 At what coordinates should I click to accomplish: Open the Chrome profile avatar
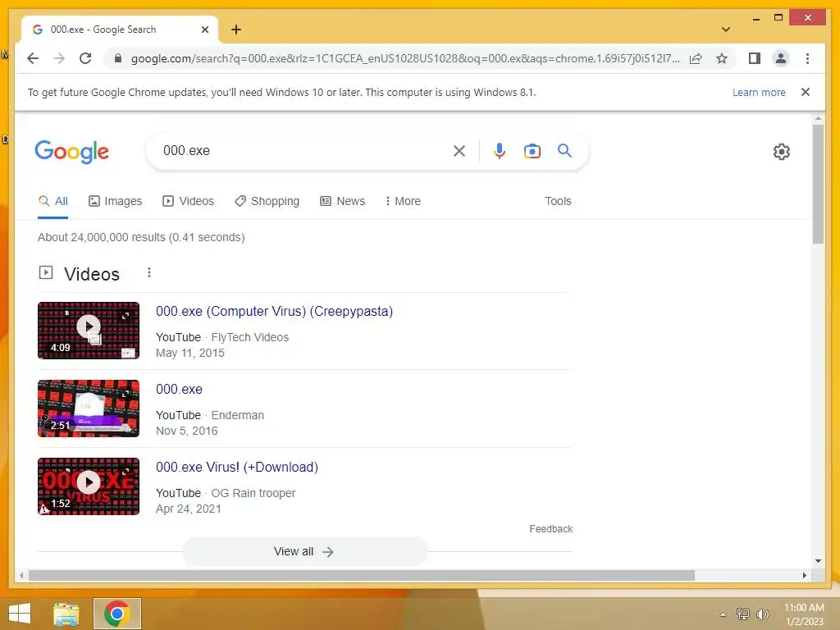[781, 58]
